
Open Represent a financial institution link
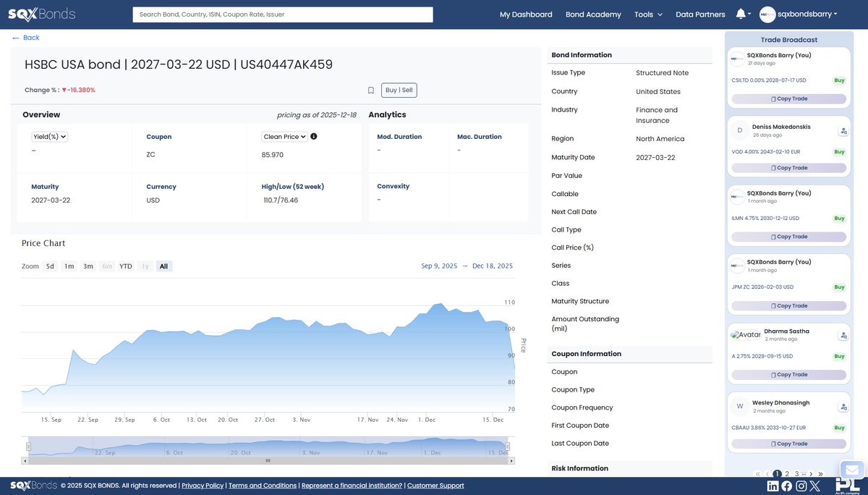(352, 486)
